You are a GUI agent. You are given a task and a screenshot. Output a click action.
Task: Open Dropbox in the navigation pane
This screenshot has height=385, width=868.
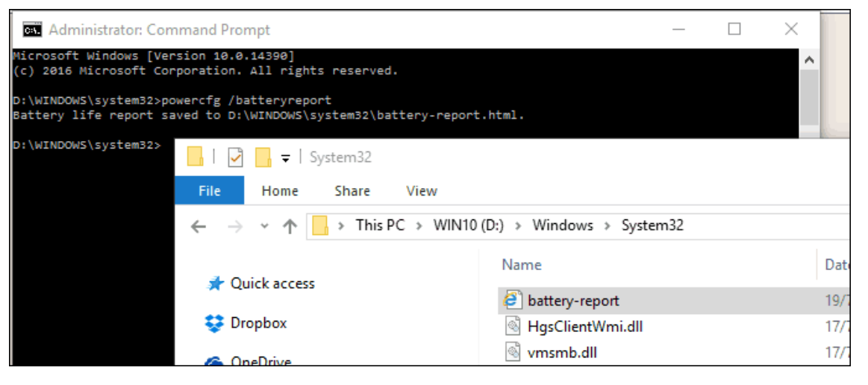pos(258,323)
